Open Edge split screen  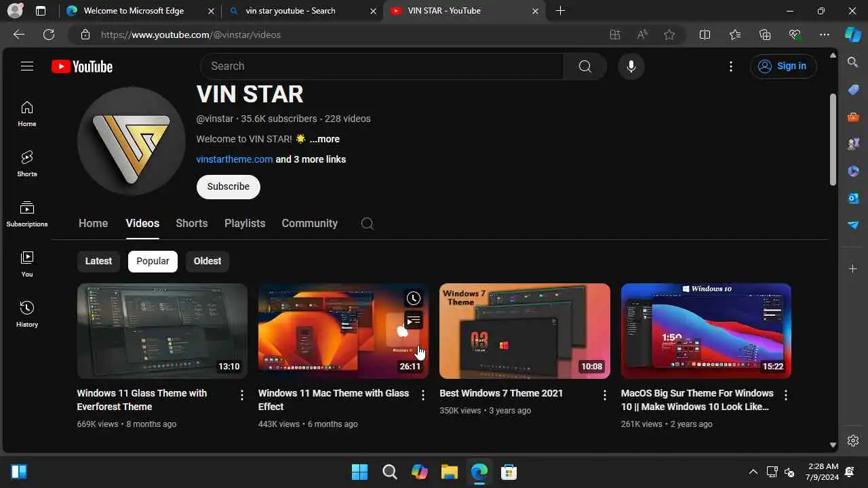705,35
